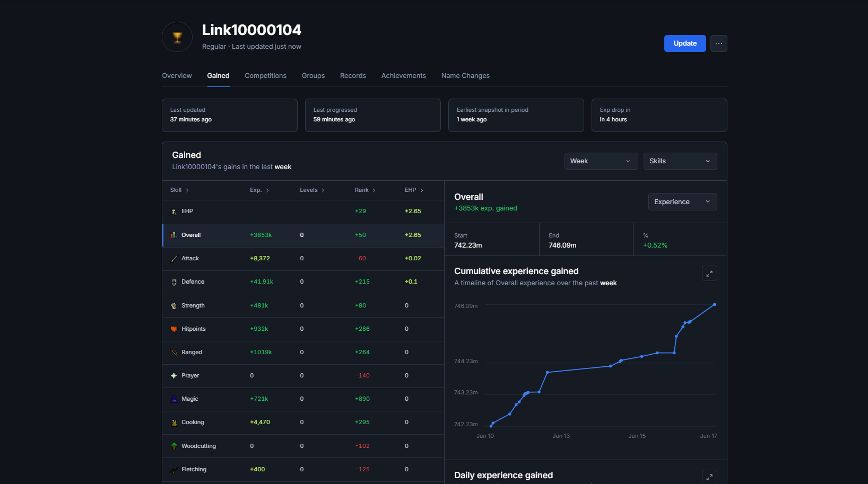Open the Skills metric type dropdown
Viewport: 868px width, 484px height.
pyautogui.click(x=680, y=161)
